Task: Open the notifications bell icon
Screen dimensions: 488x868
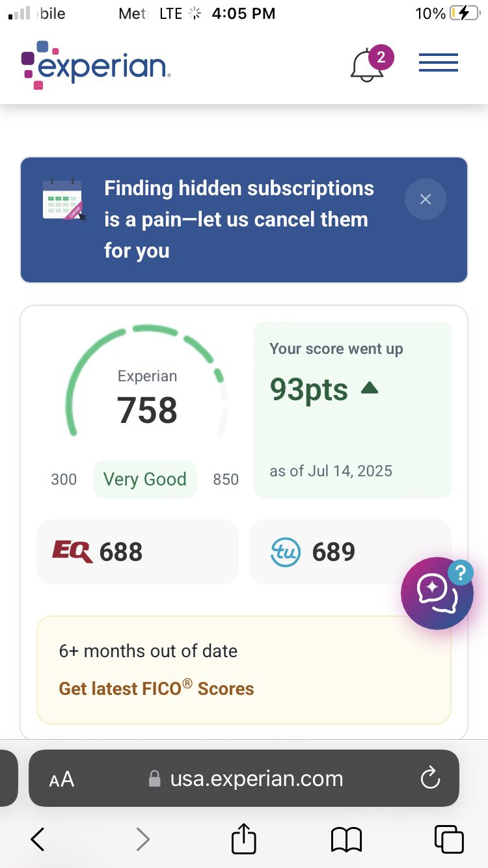Action: tap(367, 66)
